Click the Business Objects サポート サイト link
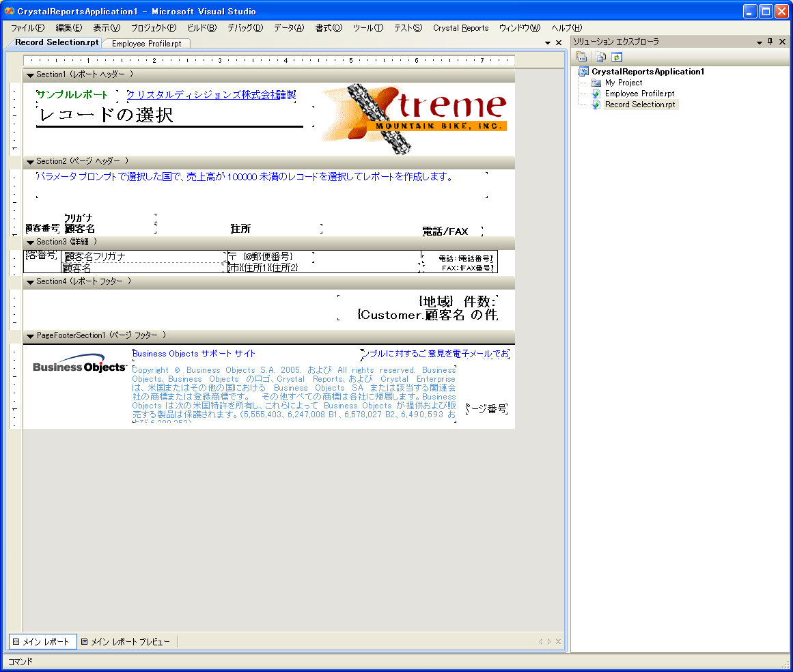This screenshot has height=672, width=793. coord(194,354)
